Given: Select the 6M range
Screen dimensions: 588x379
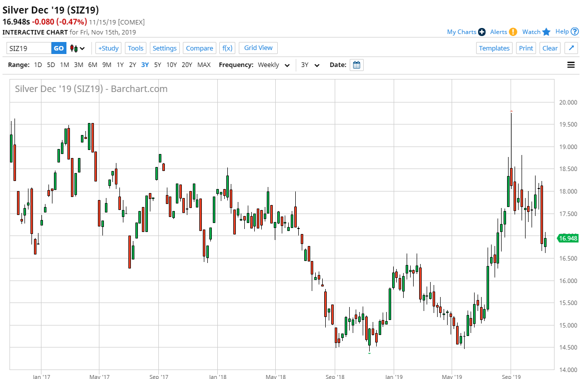Looking at the screenshot, I should [92, 65].
